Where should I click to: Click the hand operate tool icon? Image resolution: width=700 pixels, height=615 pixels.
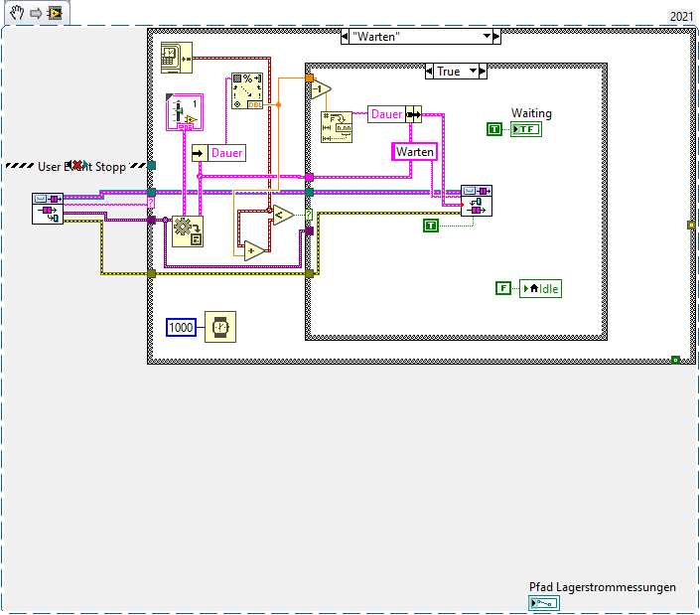click(18, 13)
